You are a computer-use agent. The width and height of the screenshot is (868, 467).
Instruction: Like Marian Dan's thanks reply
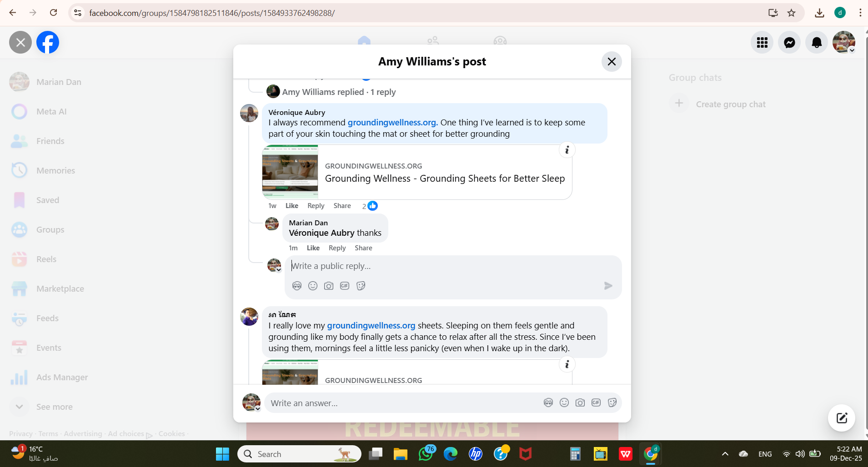(x=313, y=248)
